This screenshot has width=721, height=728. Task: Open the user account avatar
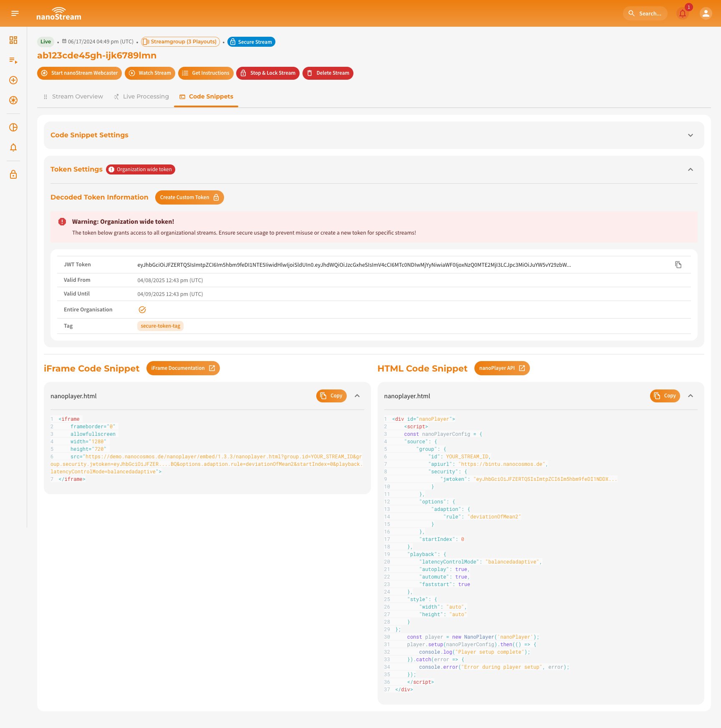[x=706, y=13]
